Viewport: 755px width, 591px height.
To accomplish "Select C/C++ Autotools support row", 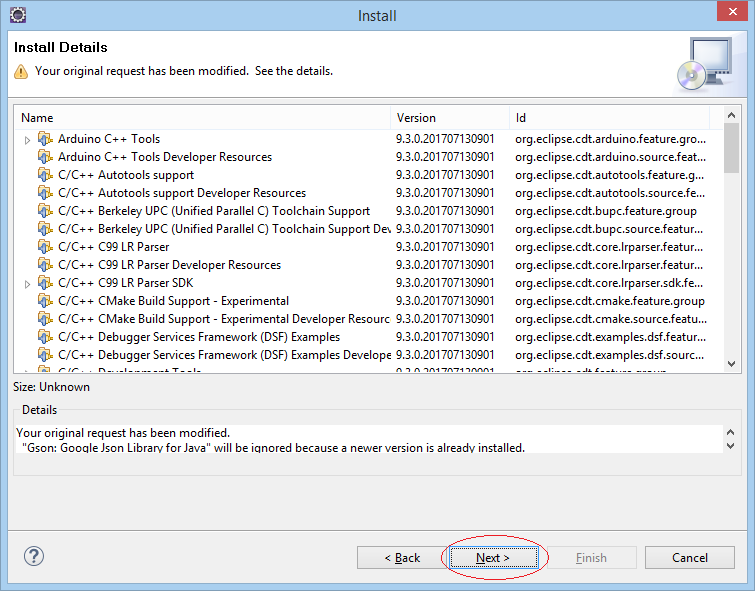I will [126, 175].
